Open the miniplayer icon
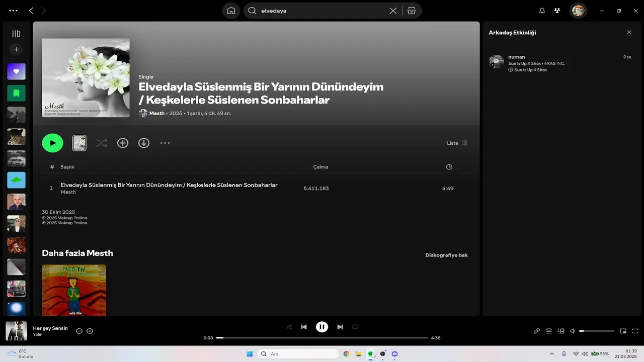The height and width of the screenshot is (362, 644). pos(623,331)
